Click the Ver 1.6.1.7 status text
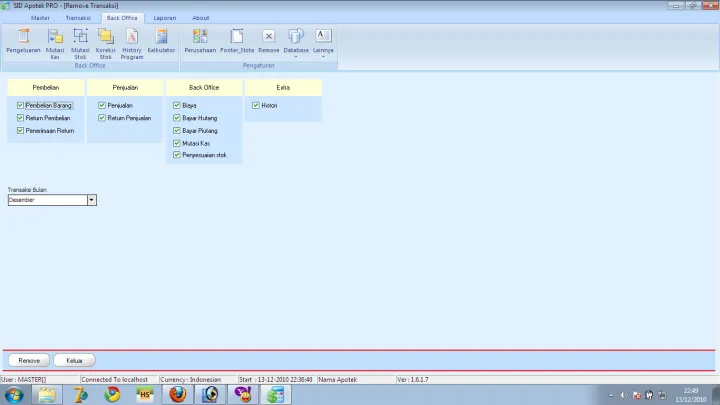Screen dimensions: 720x405 coord(413,380)
